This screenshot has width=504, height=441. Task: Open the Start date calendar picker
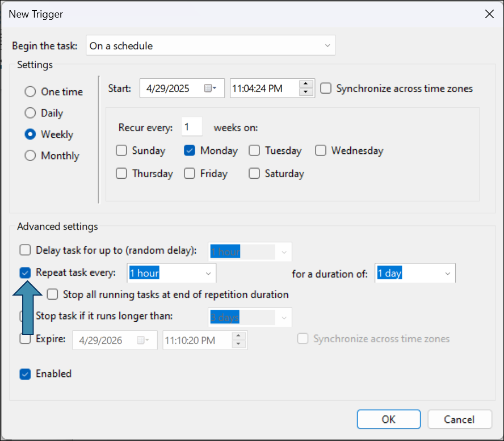211,89
